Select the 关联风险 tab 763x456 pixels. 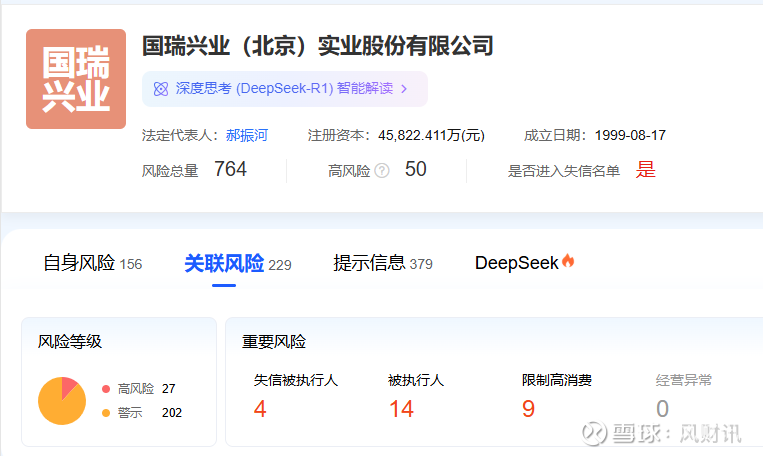coord(238,264)
